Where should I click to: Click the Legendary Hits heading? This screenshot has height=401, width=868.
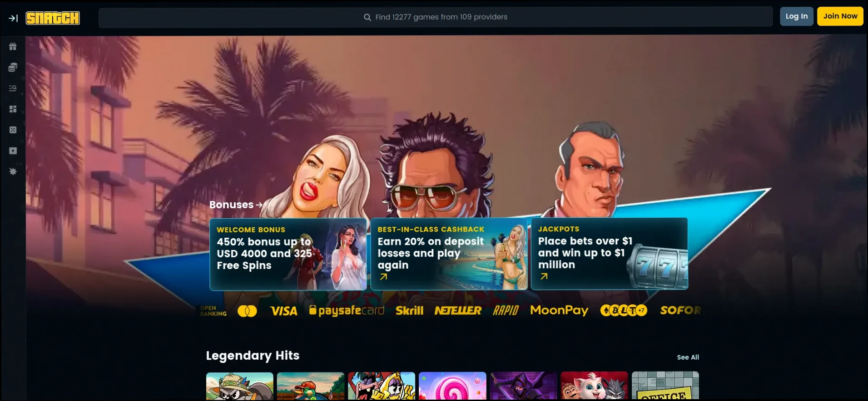click(x=253, y=356)
